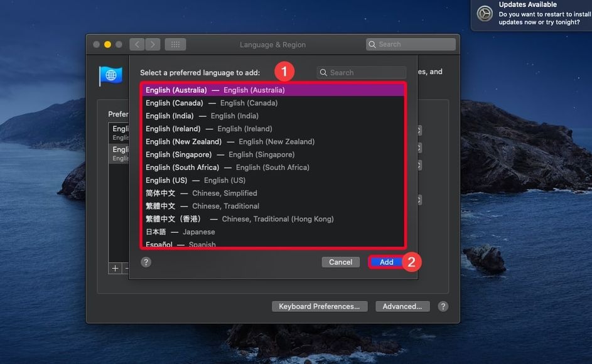The height and width of the screenshot is (364, 592).
Task: Click the + button under Preferred languages
Action: coord(114,268)
